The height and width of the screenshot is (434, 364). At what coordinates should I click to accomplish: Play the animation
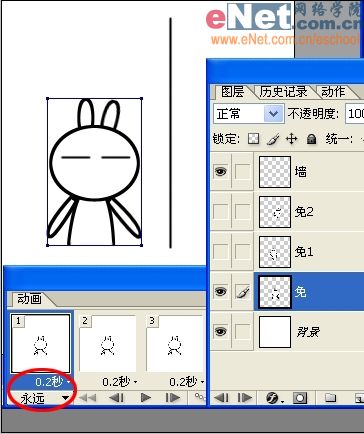point(146,398)
